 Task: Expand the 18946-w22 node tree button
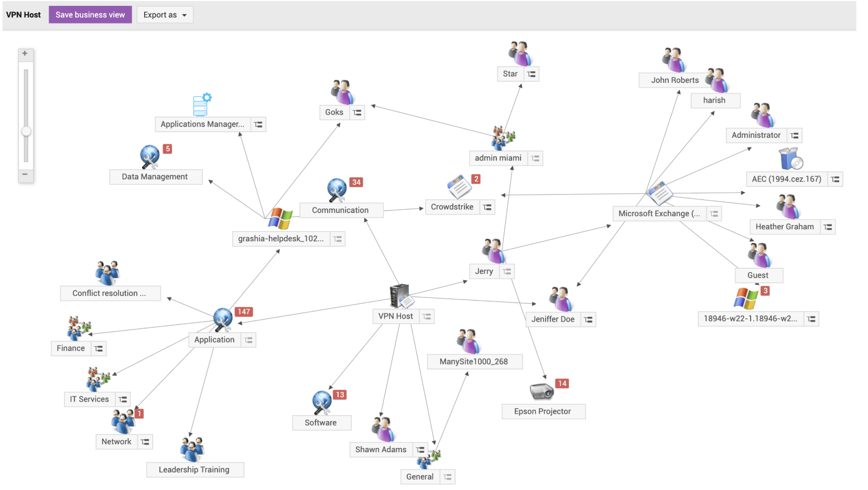(x=811, y=319)
